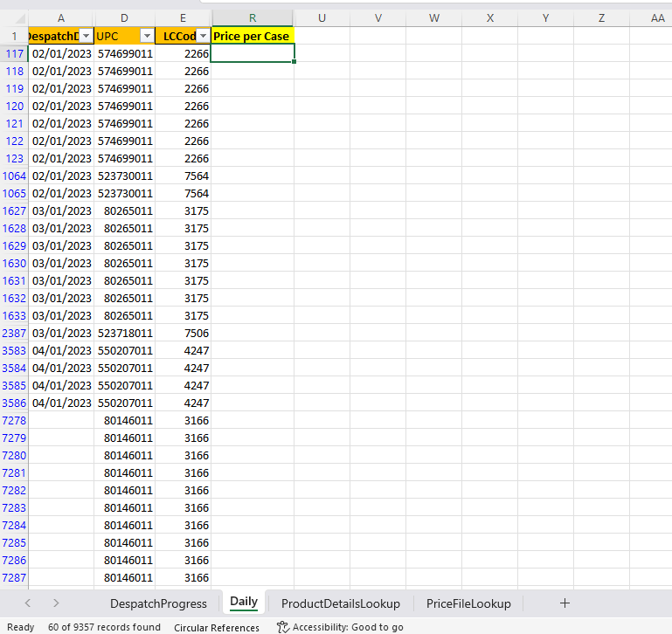Image resolution: width=672 pixels, height=634 pixels.
Task: Click LCCode cell 4247 in row 3585
Action: point(183,385)
